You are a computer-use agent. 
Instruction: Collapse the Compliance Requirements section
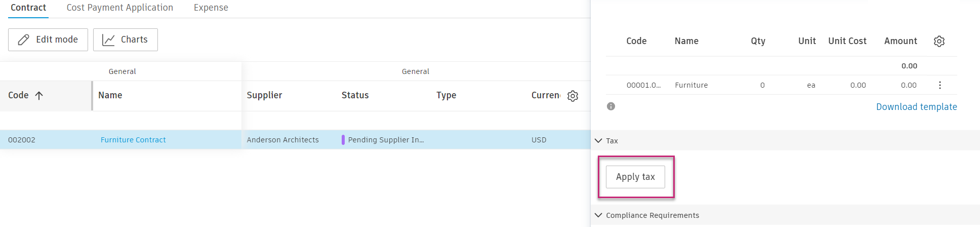click(598, 215)
